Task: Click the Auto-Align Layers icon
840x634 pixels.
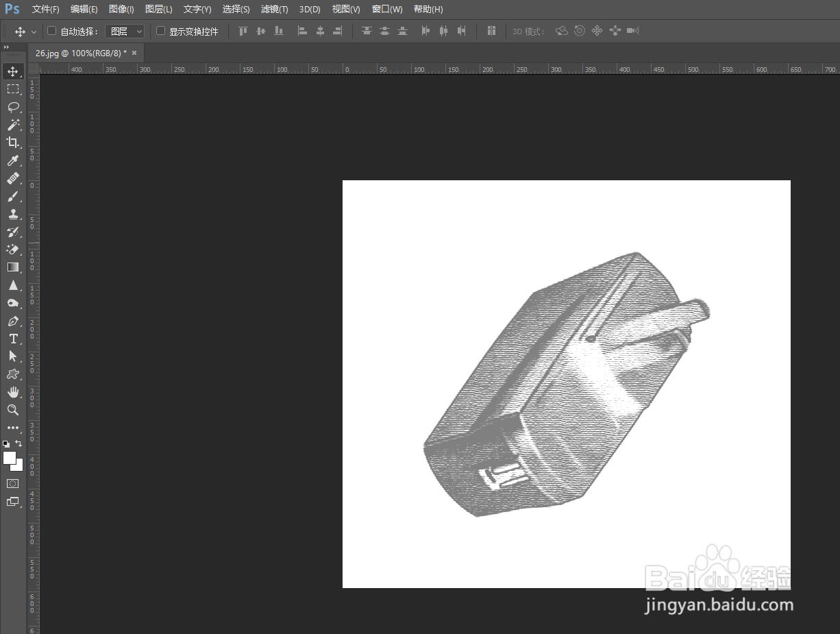Action: pyautogui.click(x=491, y=31)
